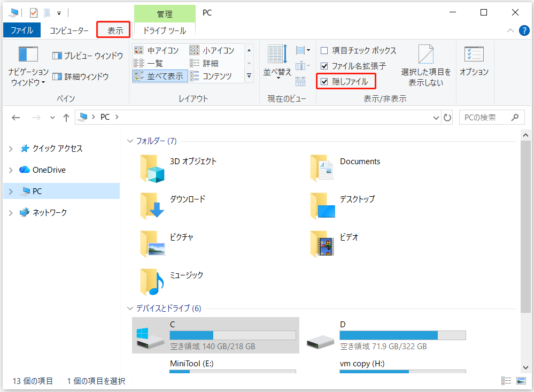Open the Help question mark icon
The width and height of the screenshot is (534, 392).
pos(524,30)
